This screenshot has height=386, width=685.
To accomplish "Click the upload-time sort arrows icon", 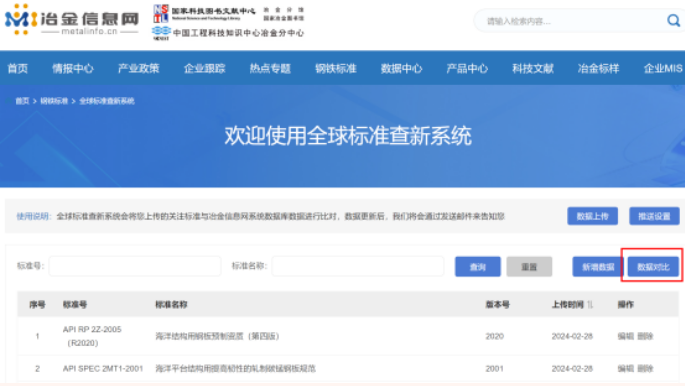I will [x=590, y=304].
